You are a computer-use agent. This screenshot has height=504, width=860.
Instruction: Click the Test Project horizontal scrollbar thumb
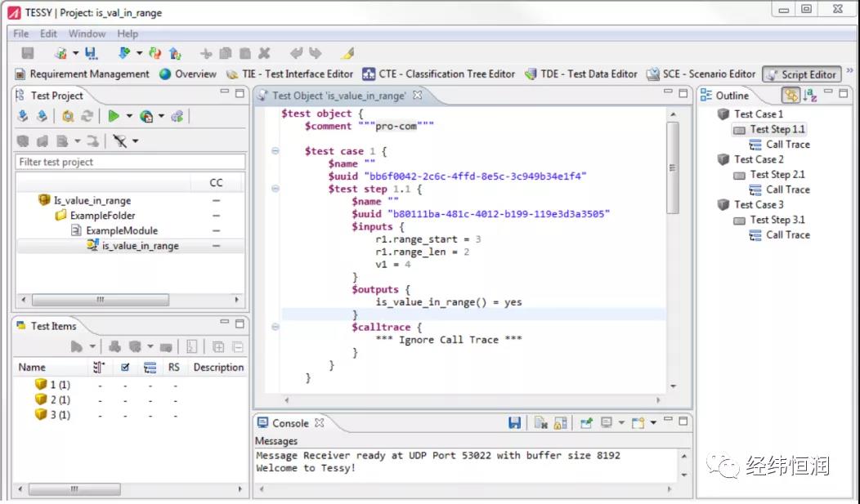101,300
